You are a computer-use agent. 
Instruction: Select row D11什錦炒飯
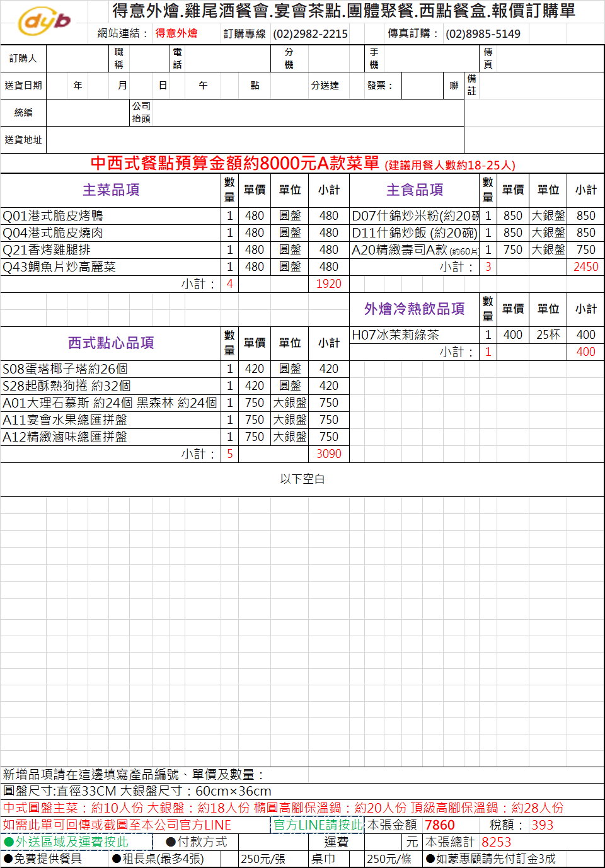(x=477, y=233)
